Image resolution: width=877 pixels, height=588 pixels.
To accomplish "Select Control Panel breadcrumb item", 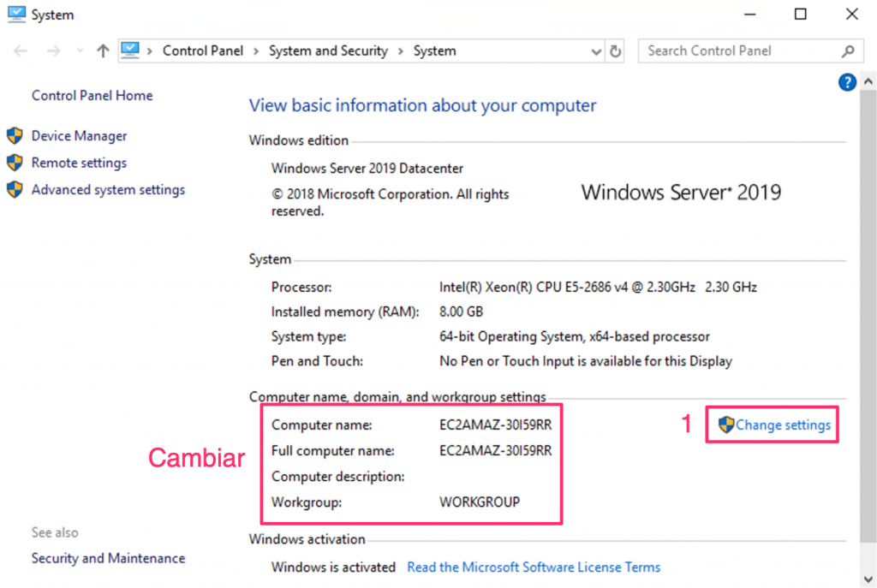I will click(202, 51).
